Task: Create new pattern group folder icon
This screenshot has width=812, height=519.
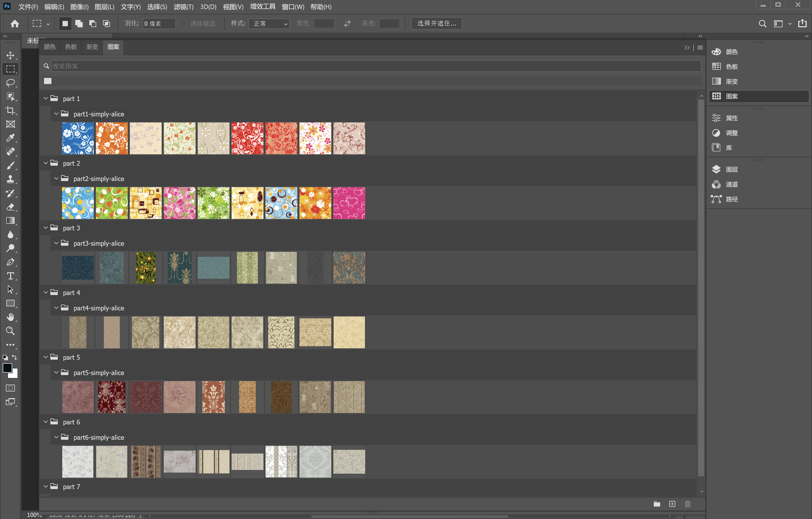Action: [x=656, y=504]
